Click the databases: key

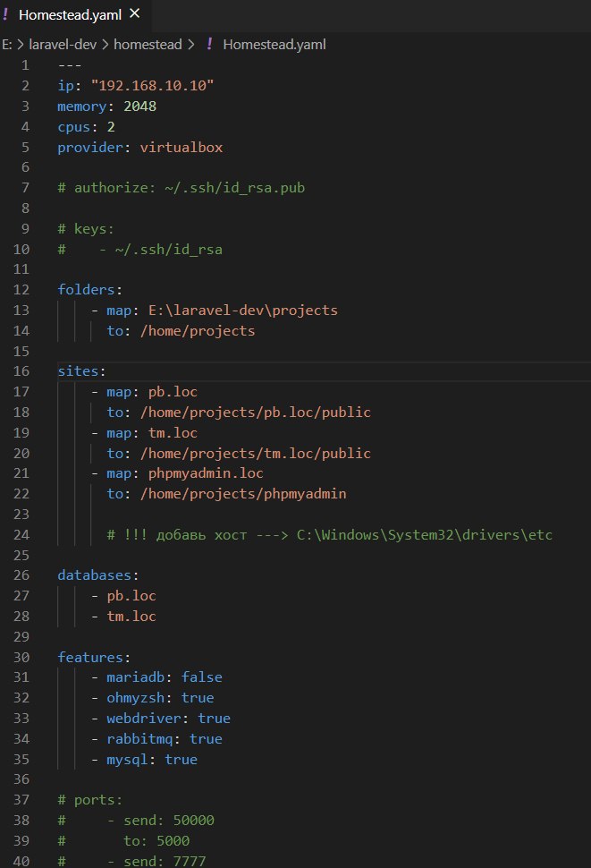pos(97,575)
